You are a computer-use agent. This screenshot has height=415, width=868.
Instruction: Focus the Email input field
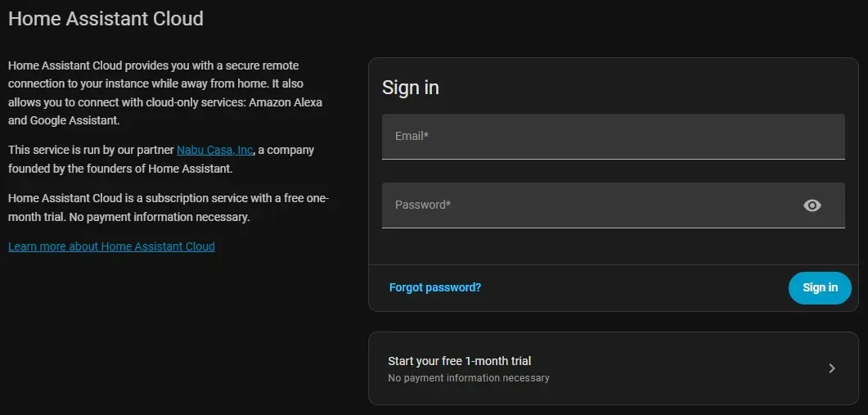613,137
